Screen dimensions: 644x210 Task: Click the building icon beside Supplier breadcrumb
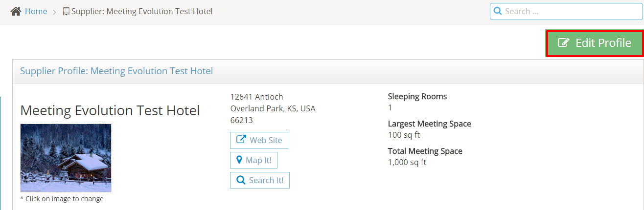click(x=67, y=11)
